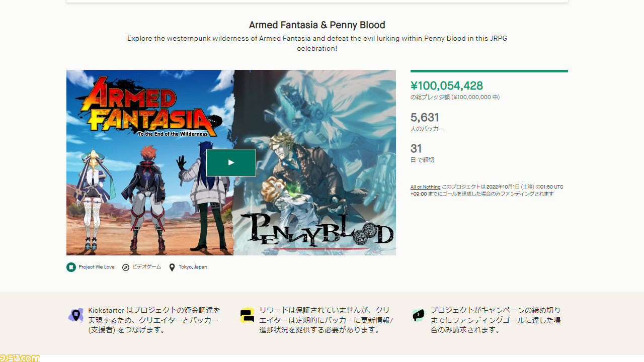Click the yellow speech bubble rewards icon
This screenshot has width=644, height=362.
(x=247, y=315)
